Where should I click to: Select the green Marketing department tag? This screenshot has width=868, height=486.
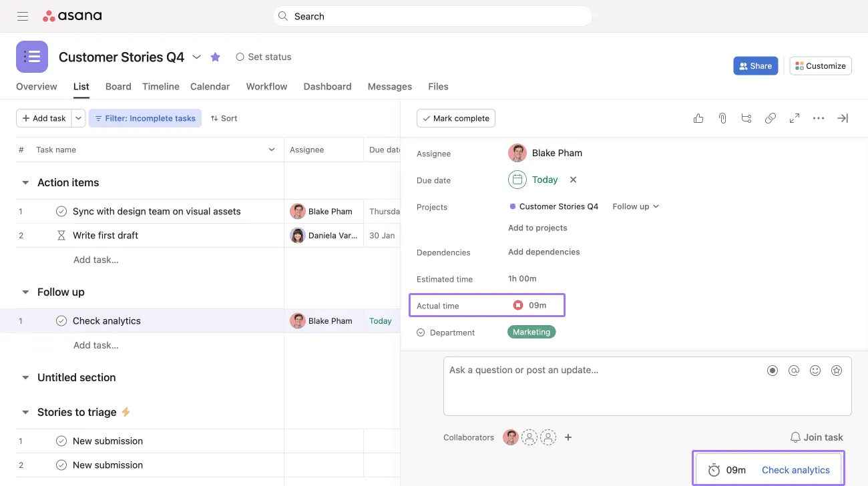(531, 332)
